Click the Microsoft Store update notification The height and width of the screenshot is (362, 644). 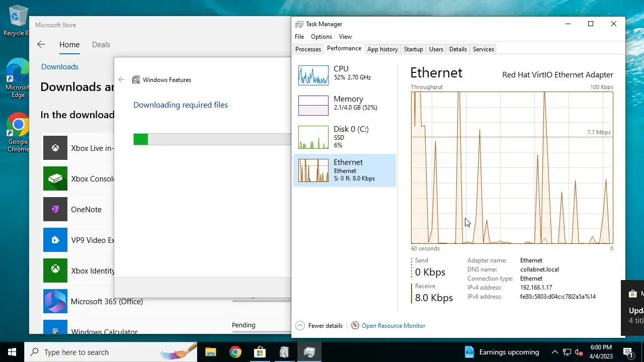[x=633, y=308]
